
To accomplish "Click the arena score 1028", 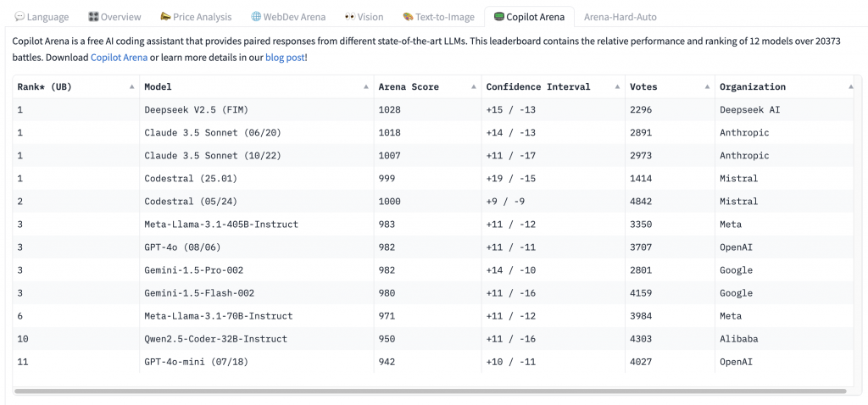I will (x=389, y=109).
